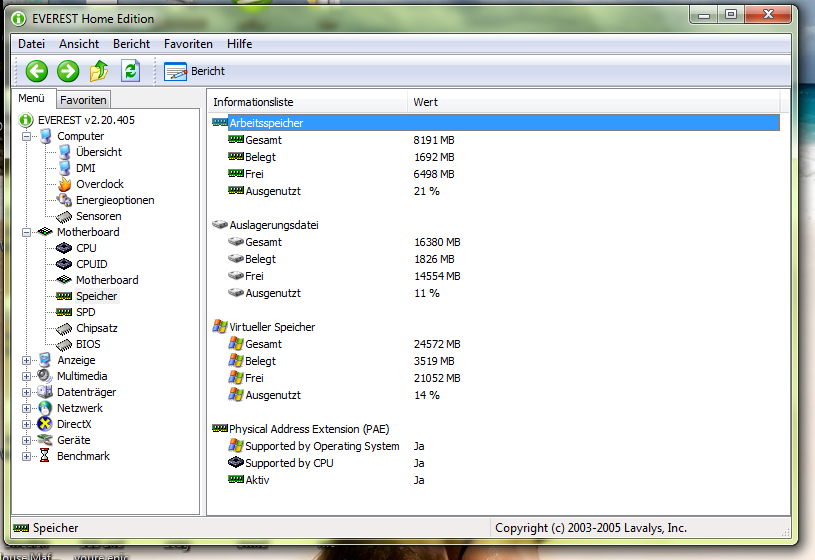Click the Wert column header
The image size is (815, 560).
point(425,102)
